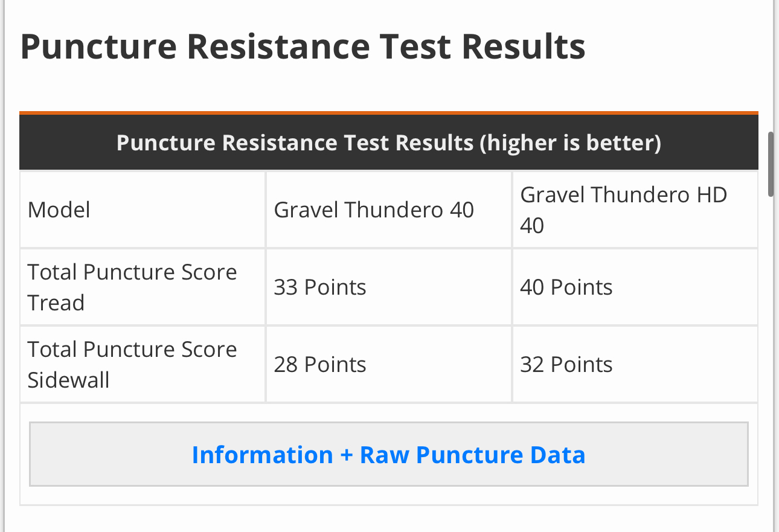Click the orange line atop the table

coord(388,113)
